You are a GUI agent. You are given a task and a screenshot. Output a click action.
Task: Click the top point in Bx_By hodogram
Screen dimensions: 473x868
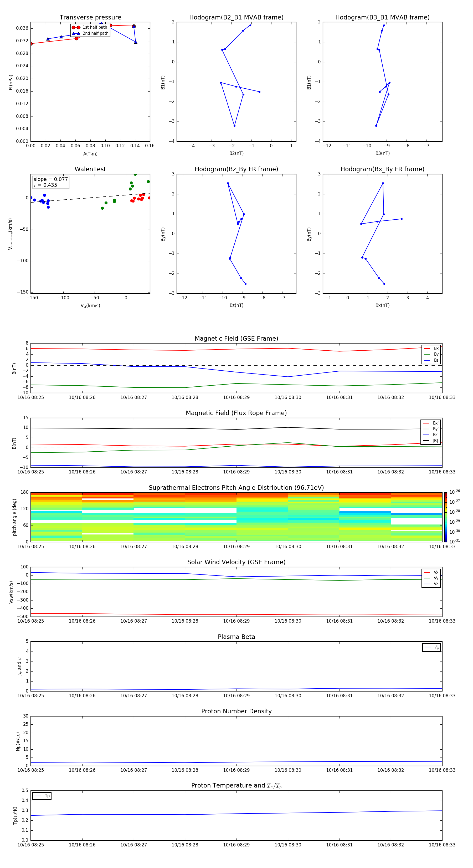click(x=383, y=183)
